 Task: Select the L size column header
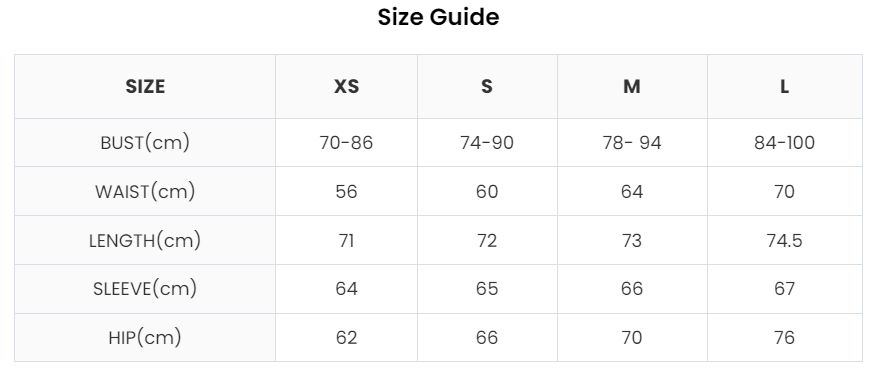coord(784,87)
